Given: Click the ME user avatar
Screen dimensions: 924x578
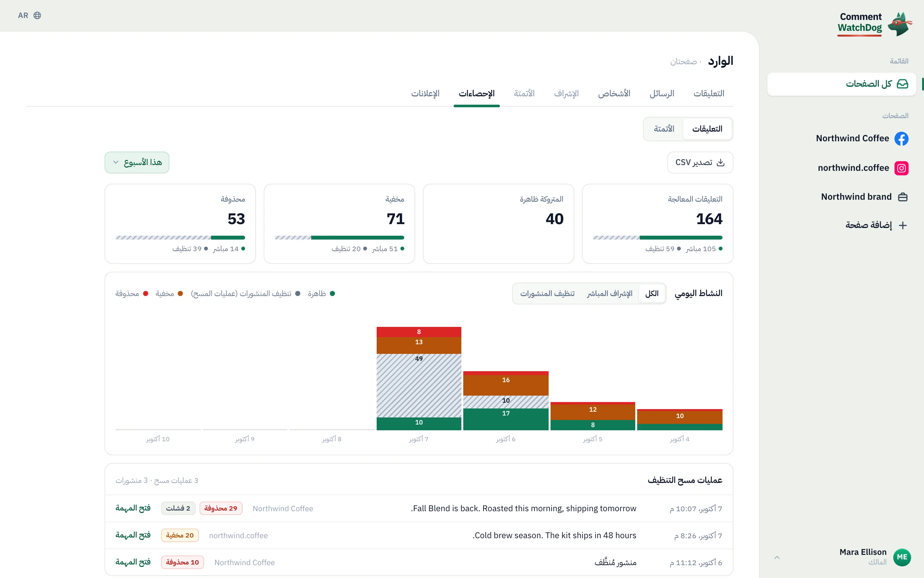Looking at the screenshot, I should [x=902, y=557].
